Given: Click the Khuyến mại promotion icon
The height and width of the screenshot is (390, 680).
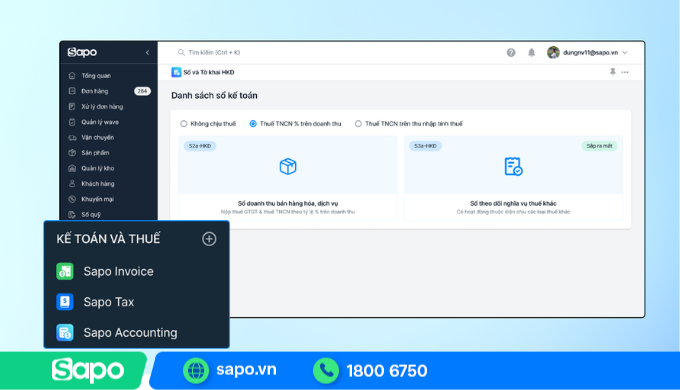Looking at the screenshot, I should pyautogui.click(x=72, y=199).
